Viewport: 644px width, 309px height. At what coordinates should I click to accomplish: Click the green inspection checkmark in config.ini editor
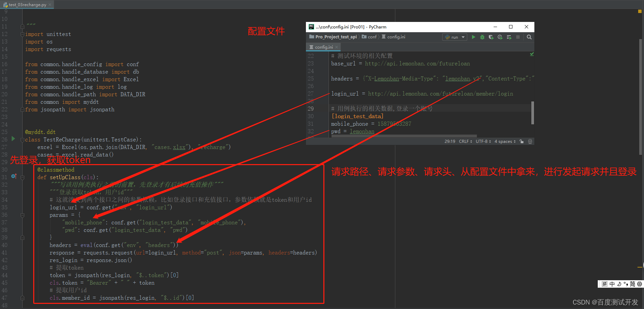point(532,54)
